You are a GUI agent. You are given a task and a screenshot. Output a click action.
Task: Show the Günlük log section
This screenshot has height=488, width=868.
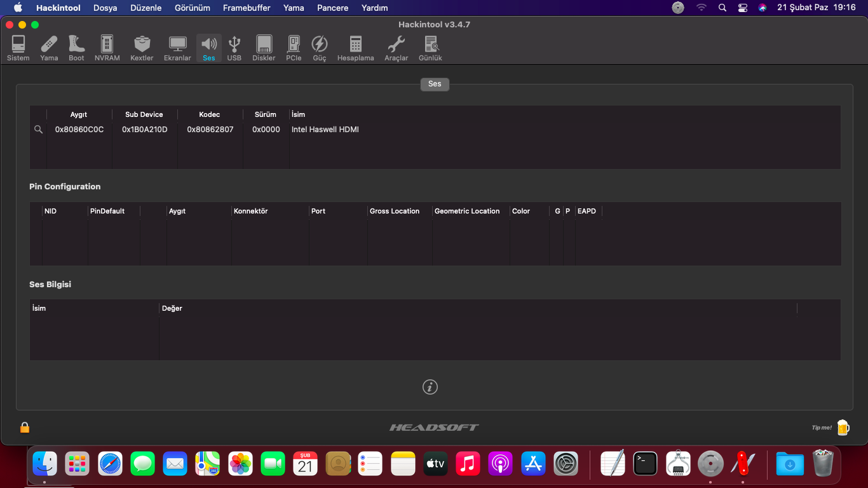pos(430,48)
